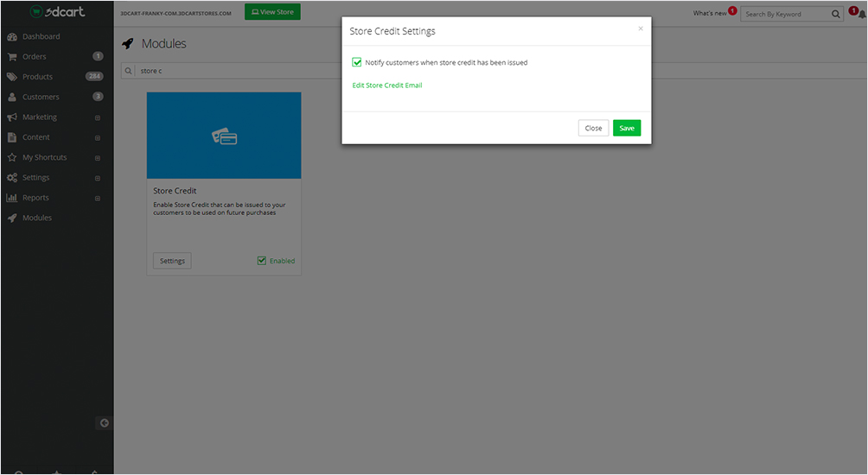Viewport: 868px width, 475px height.
Task: Open the Edit Store Credit Email link
Action: 387,85
